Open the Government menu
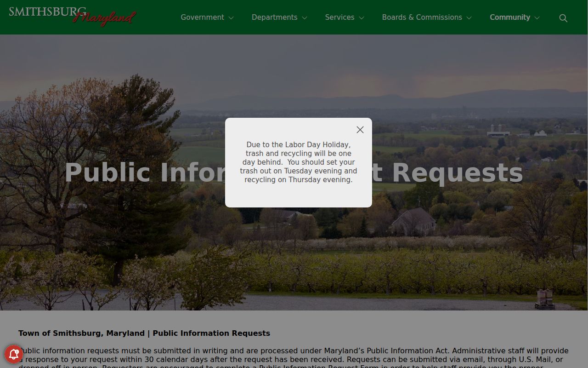This screenshot has width=588, height=368. 202,17
